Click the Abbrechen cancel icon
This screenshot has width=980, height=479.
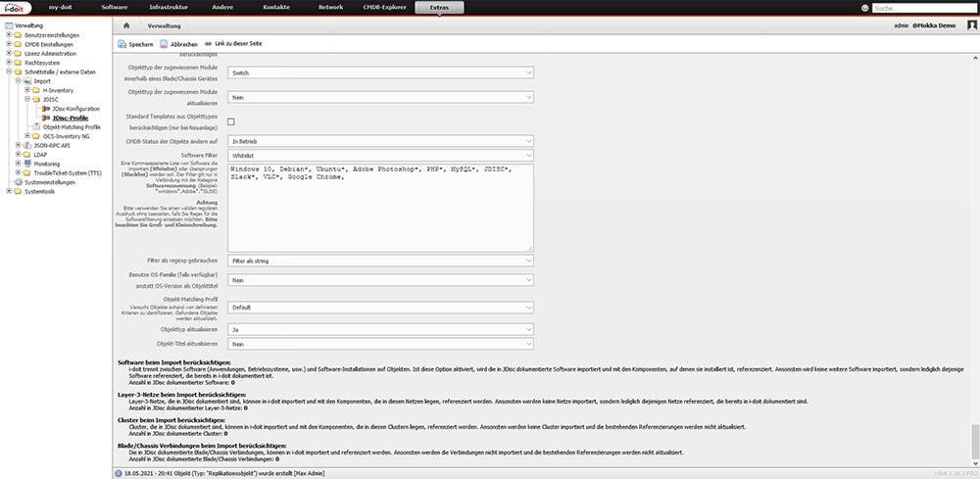(x=164, y=44)
